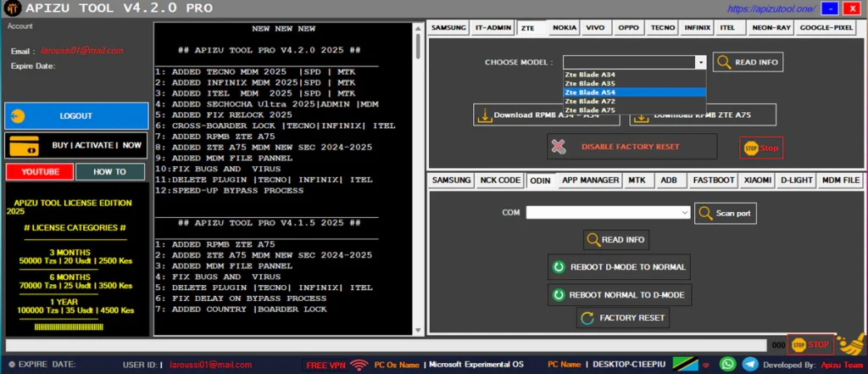This screenshot has height=374, width=868.
Task: Click the FREE VPN wifi icon
Action: click(359, 365)
